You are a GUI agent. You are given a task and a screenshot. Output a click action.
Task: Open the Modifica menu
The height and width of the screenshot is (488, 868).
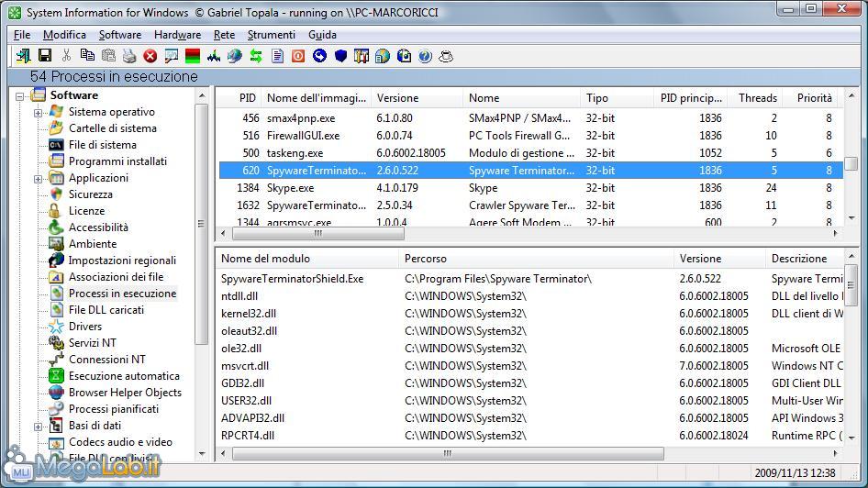pyautogui.click(x=65, y=35)
